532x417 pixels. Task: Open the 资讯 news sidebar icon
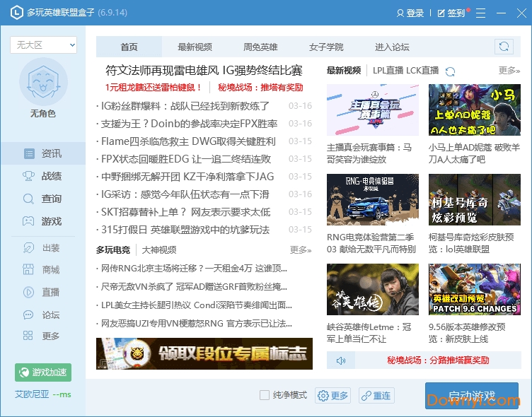[x=29, y=153]
